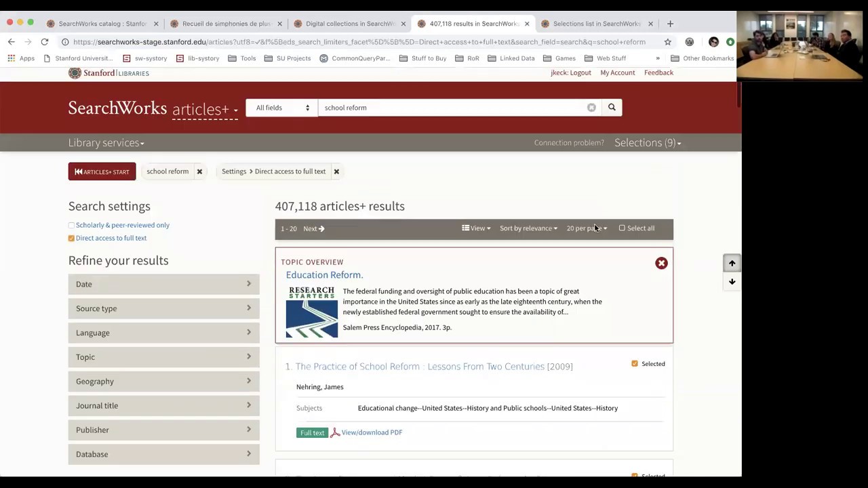Expand the Geography facet
Image resolution: width=868 pixels, height=488 pixels.
click(163, 382)
